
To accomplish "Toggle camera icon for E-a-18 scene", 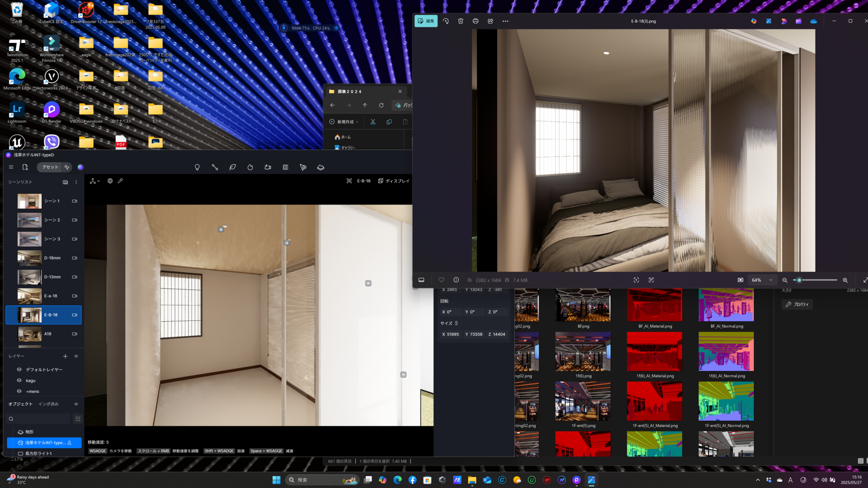I will click(75, 296).
